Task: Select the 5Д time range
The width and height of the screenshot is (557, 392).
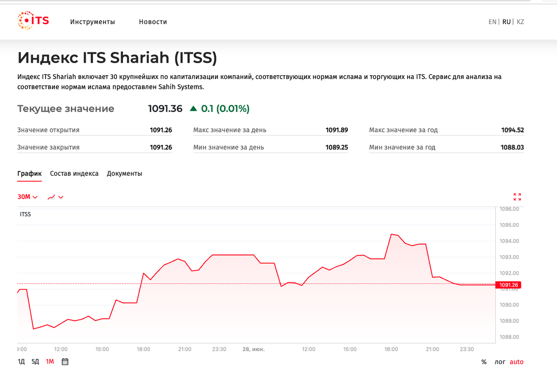Action: [x=35, y=362]
